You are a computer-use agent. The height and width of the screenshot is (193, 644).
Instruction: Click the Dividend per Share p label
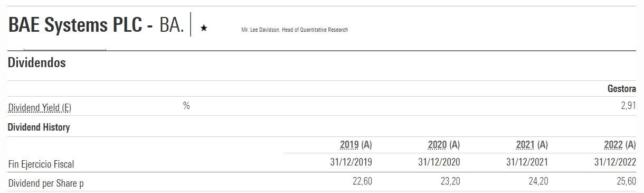[x=46, y=183]
